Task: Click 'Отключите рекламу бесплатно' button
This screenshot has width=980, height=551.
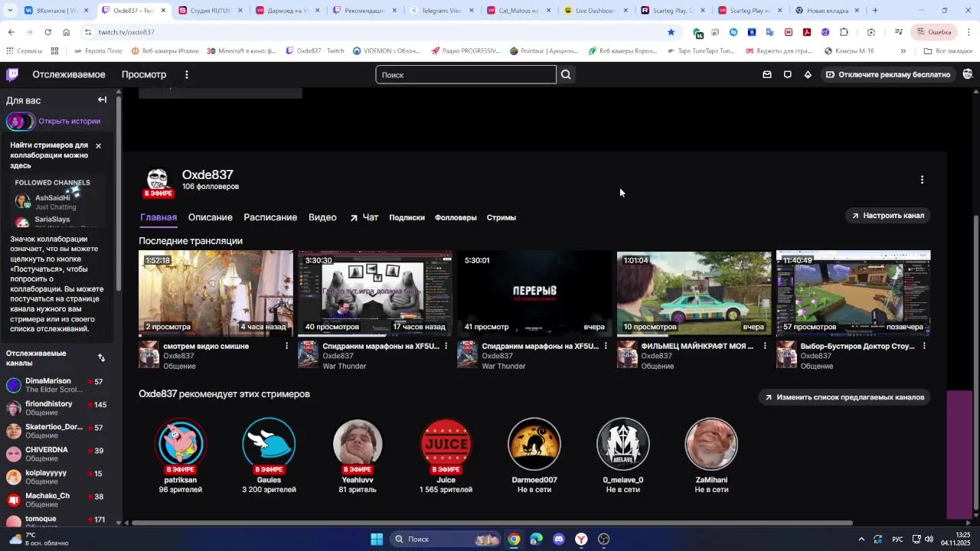Action: (x=887, y=74)
